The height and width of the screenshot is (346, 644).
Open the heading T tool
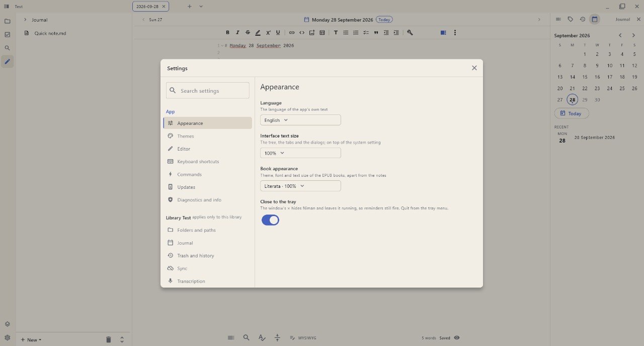(336, 32)
